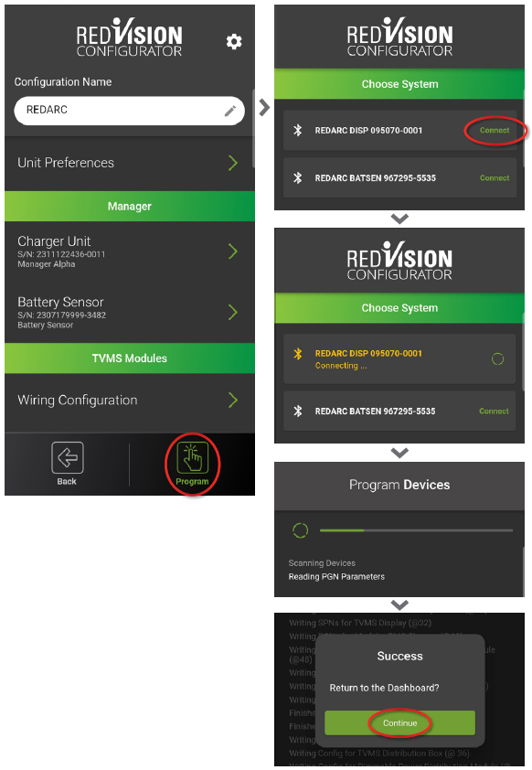The width and height of the screenshot is (532, 770).
Task: Select the TVMS Modules section header
Action: (x=130, y=358)
